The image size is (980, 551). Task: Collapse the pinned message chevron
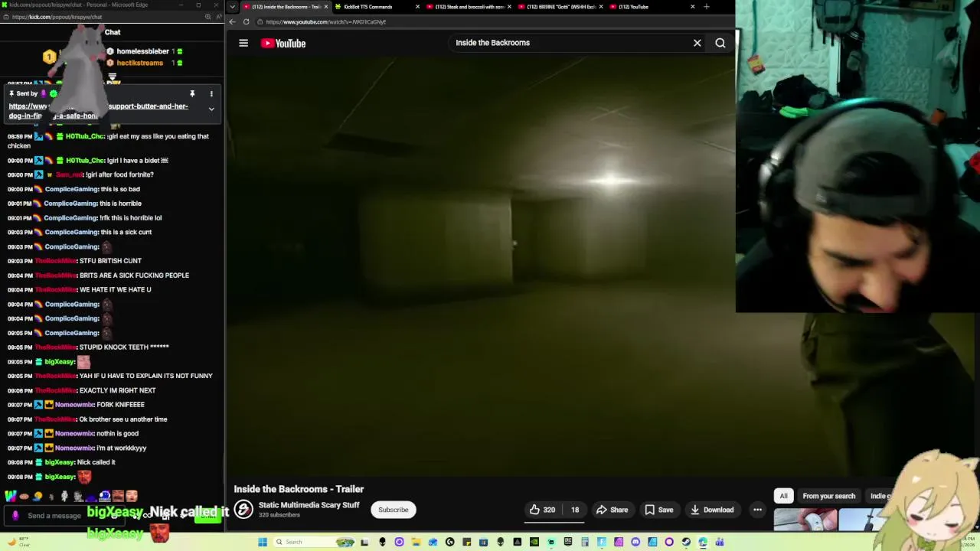[x=211, y=109]
